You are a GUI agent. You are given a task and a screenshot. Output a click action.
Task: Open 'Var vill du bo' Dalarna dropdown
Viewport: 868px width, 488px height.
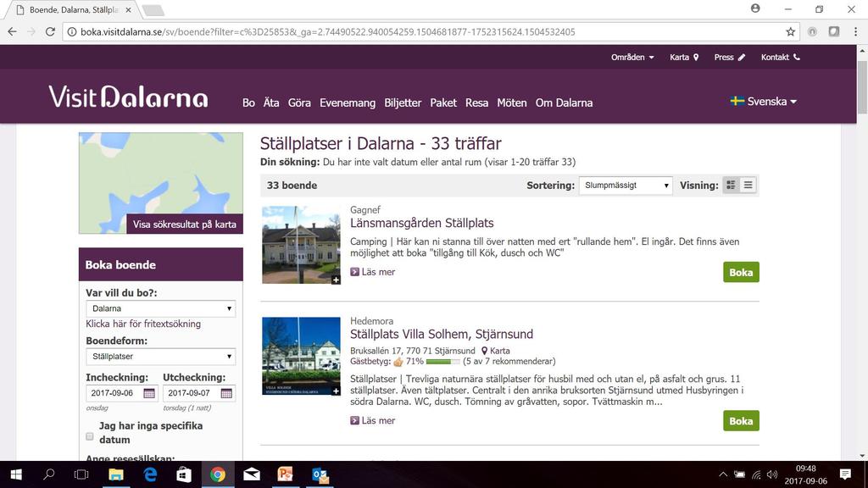coord(160,308)
